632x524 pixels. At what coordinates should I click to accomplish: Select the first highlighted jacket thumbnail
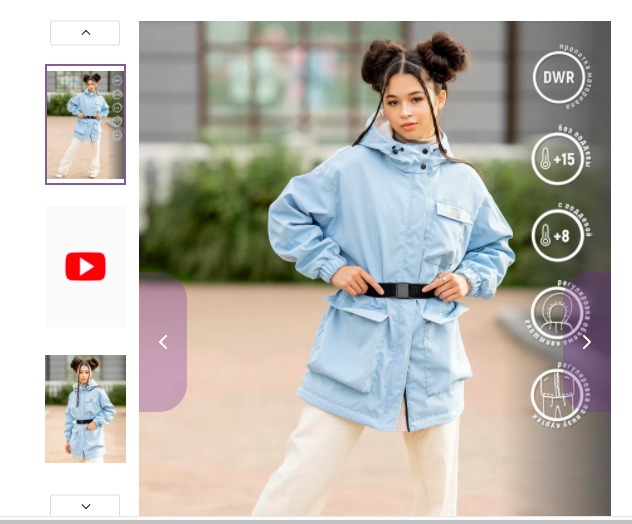click(85, 124)
